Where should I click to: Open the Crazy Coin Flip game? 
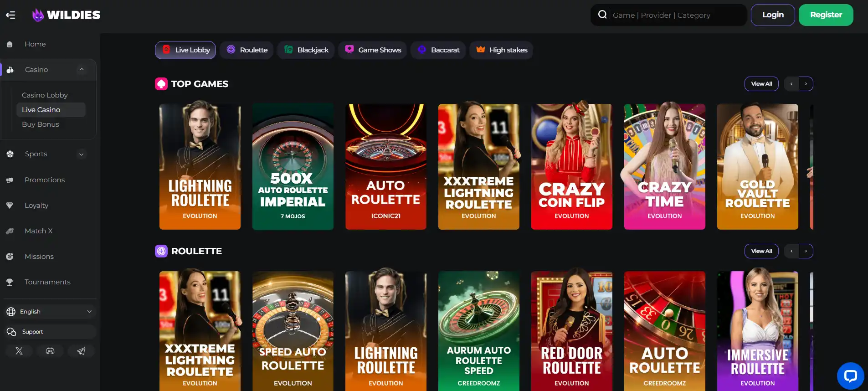coord(571,166)
